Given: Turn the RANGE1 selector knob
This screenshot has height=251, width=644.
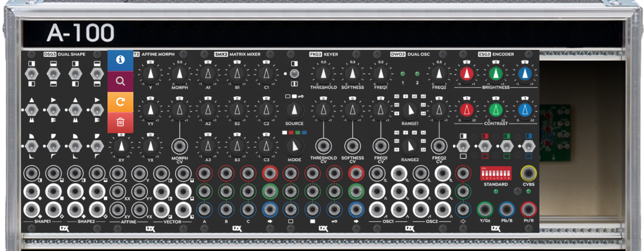Looking at the screenshot, I should tap(410, 110).
